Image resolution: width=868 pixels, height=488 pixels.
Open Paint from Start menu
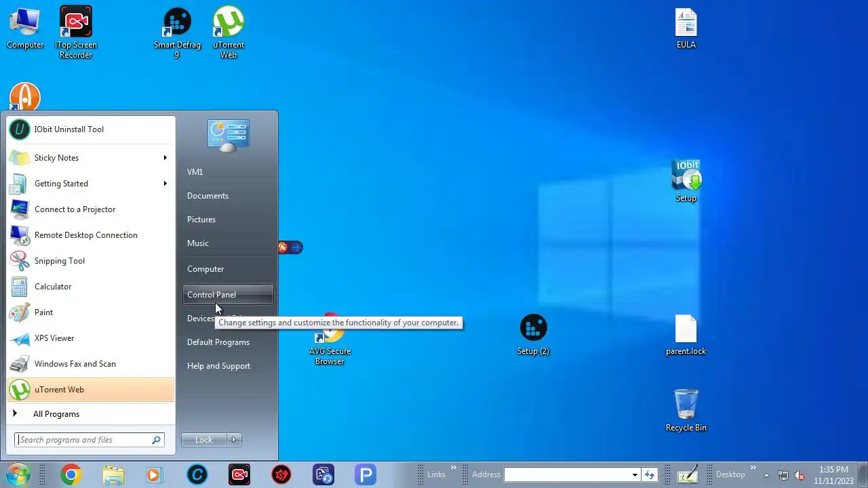pos(91,312)
